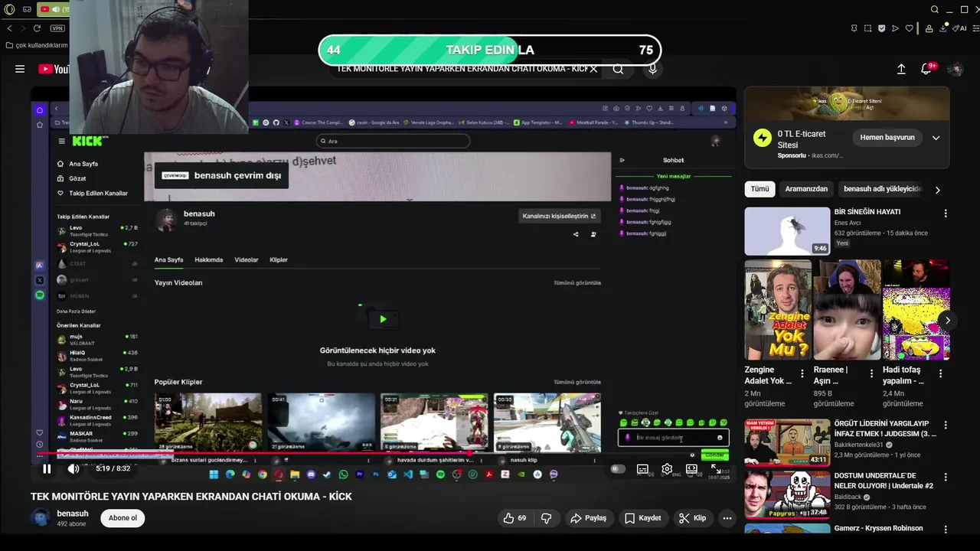Viewport: 980px width, 551px height.
Task: Dislike the video with the thumbs-down icon
Action: coord(546,518)
